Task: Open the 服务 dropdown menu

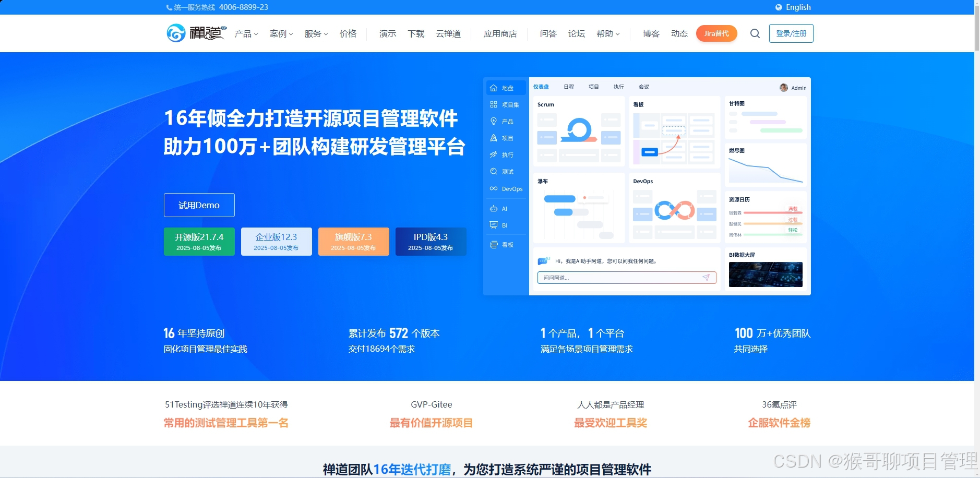Action: [315, 33]
